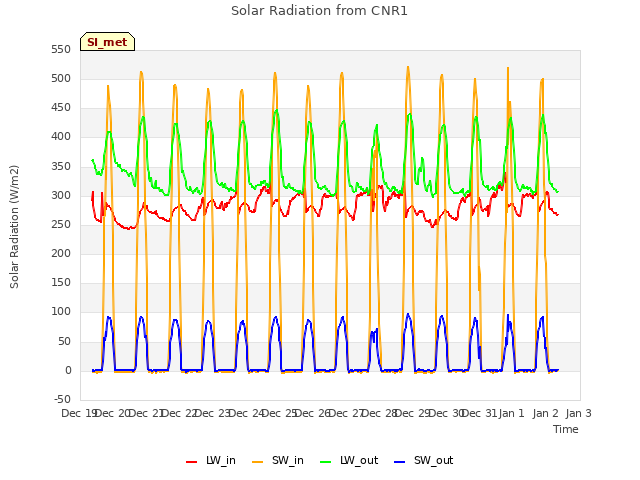This screenshot has height=480, width=640.
Task: Click the Jan 3 x-axis date label
Action: (x=578, y=413)
